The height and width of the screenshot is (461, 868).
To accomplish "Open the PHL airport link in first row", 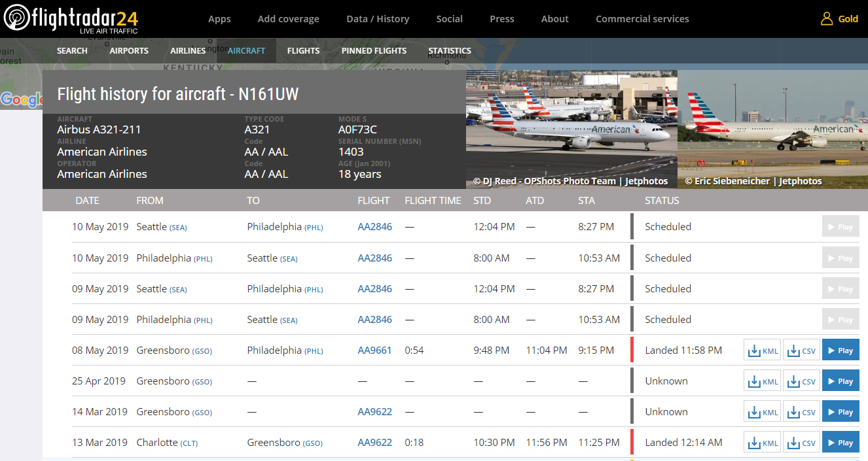I will click(314, 228).
